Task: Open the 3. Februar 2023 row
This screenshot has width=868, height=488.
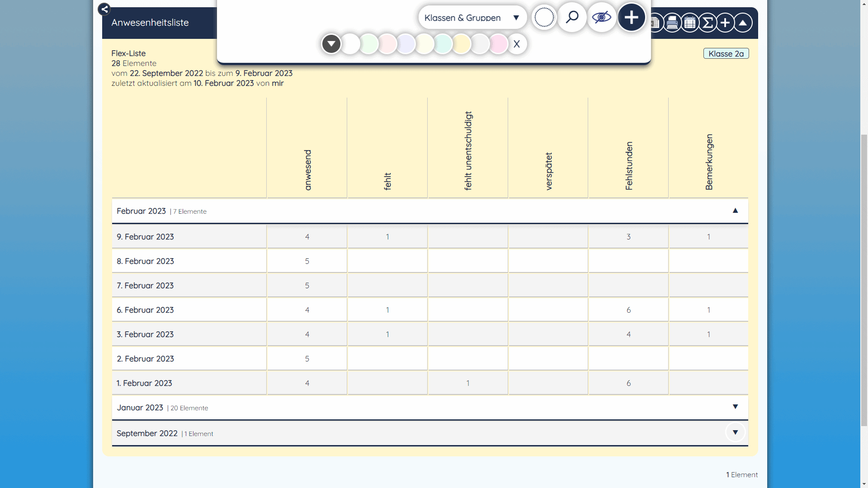Action: click(430, 334)
